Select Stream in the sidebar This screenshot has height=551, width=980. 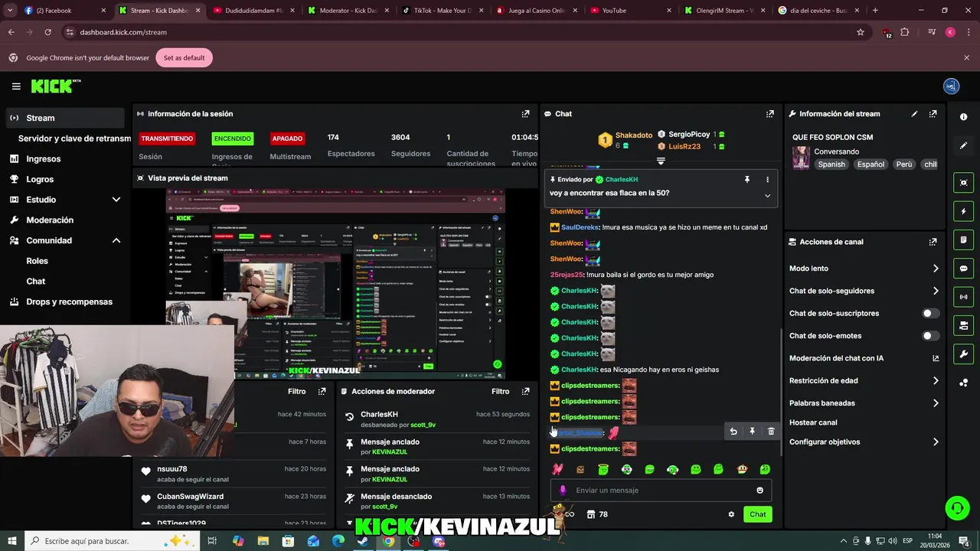65,118
